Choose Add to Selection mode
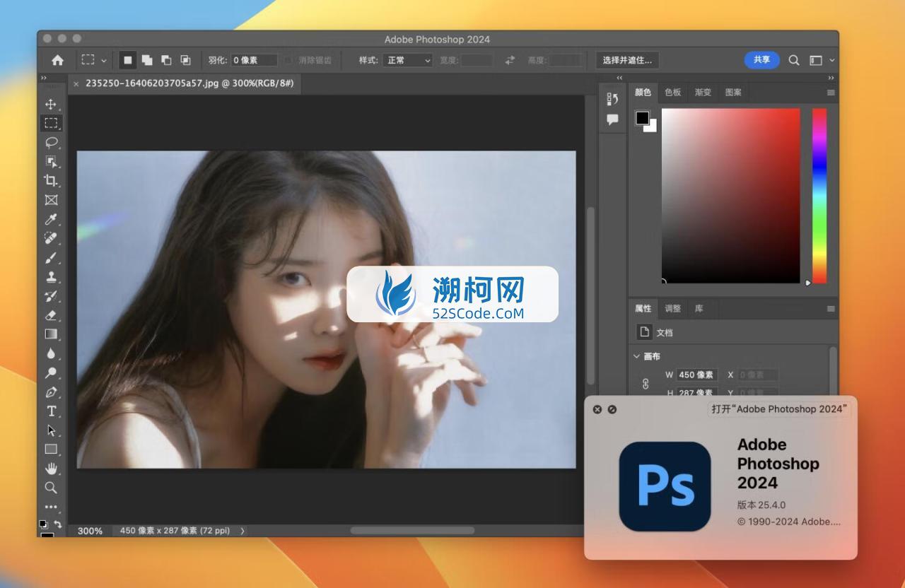The height and width of the screenshot is (588, 905). point(147,60)
